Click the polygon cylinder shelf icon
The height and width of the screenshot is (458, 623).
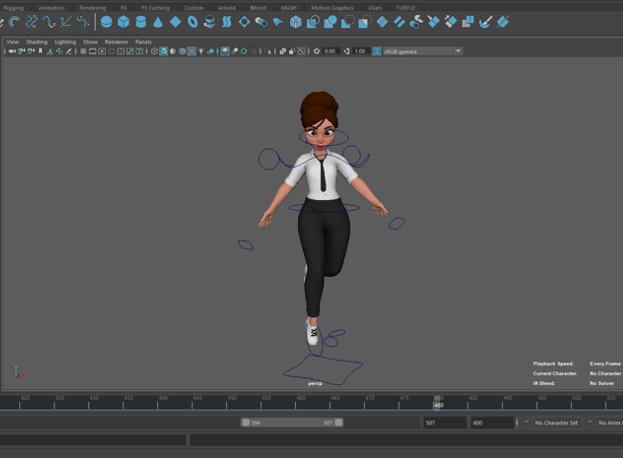tap(140, 22)
